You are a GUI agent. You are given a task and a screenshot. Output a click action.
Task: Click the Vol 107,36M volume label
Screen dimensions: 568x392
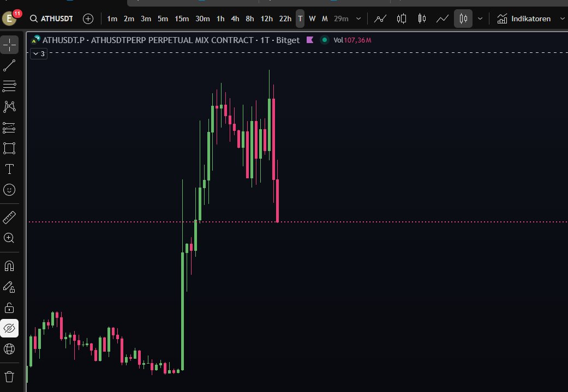point(352,40)
